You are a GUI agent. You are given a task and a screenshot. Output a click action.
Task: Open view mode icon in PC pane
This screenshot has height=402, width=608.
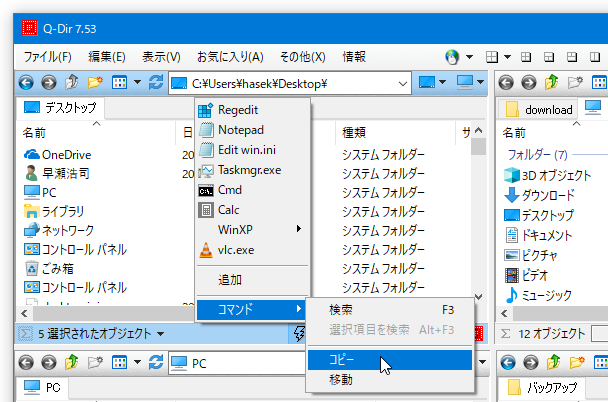coord(119,362)
